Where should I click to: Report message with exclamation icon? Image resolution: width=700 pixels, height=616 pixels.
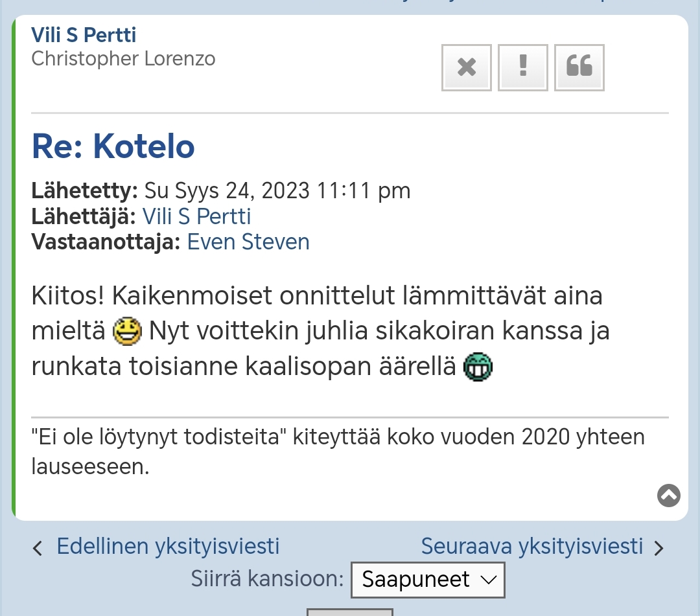pos(523,68)
